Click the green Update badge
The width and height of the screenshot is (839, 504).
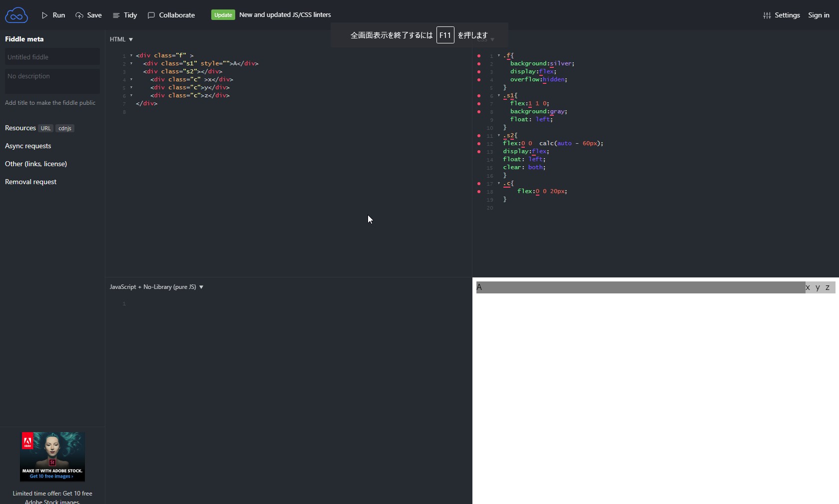click(223, 15)
